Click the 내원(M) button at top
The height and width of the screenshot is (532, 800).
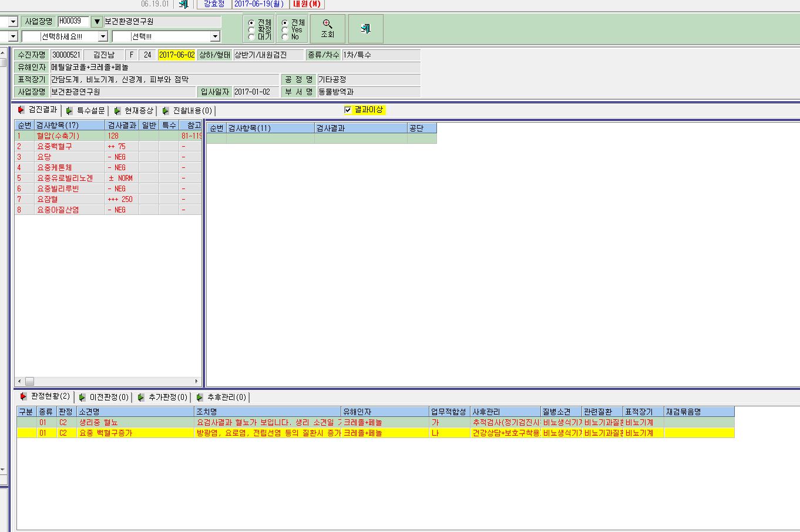(x=307, y=4)
